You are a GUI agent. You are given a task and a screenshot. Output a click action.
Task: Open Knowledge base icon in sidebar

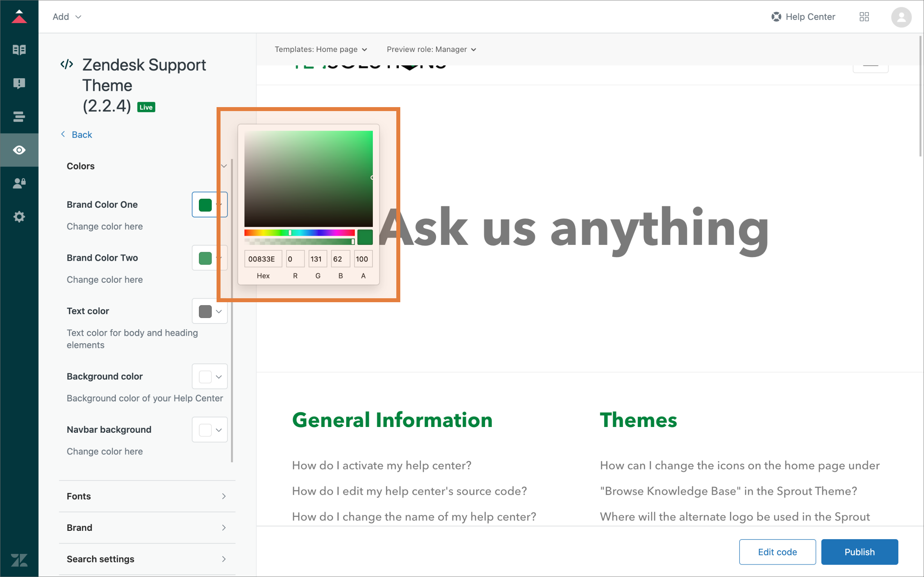tap(19, 50)
